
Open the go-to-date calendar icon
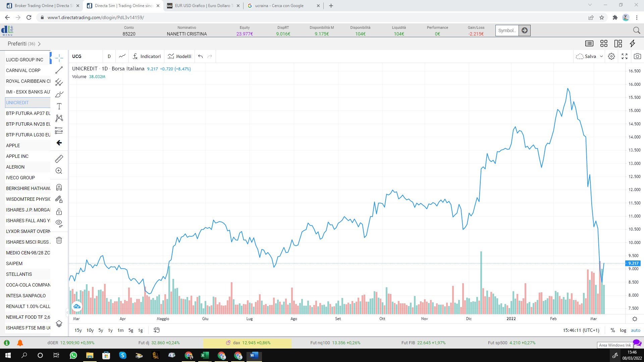157,330
